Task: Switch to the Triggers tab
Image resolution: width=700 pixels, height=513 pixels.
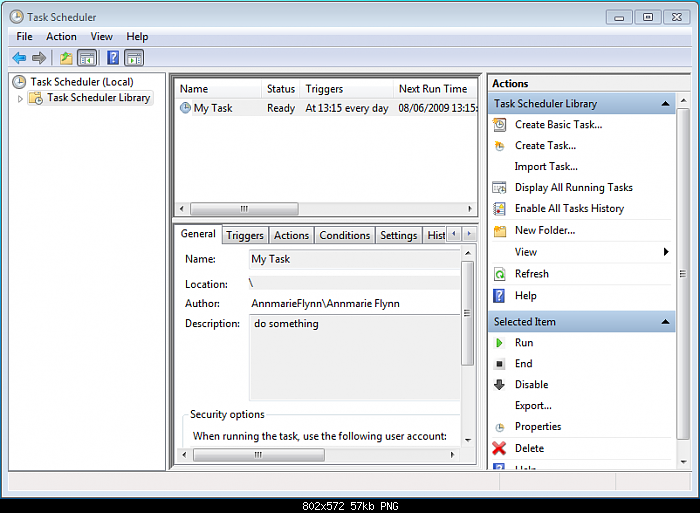Action: pyautogui.click(x=244, y=235)
